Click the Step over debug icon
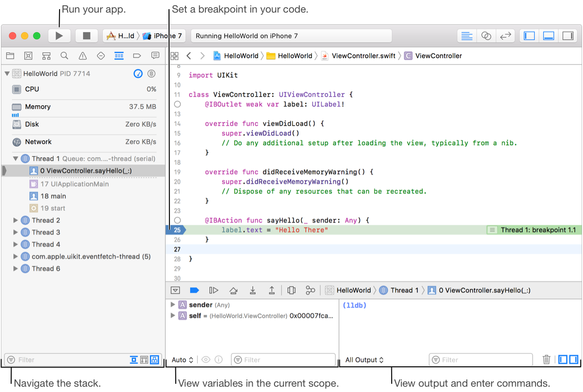Viewport: 583px width, 392px height. point(233,290)
